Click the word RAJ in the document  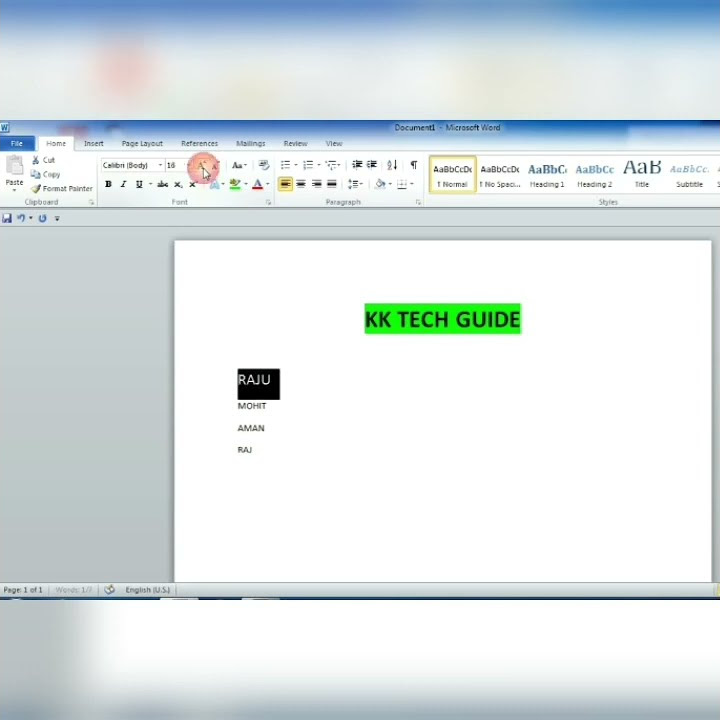[x=244, y=450]
